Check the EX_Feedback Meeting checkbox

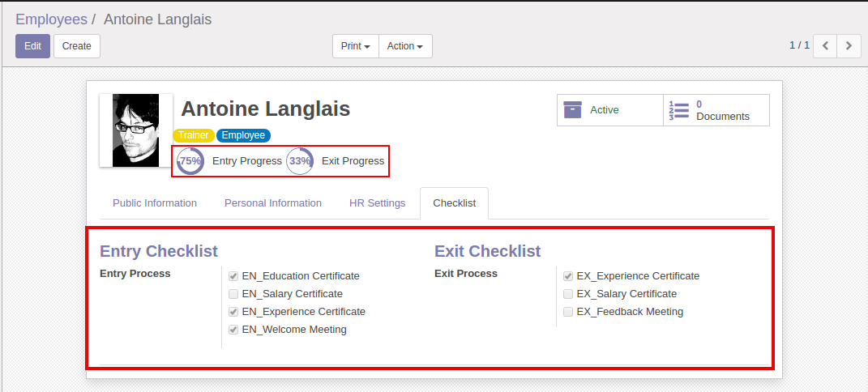tap(568, 312)
